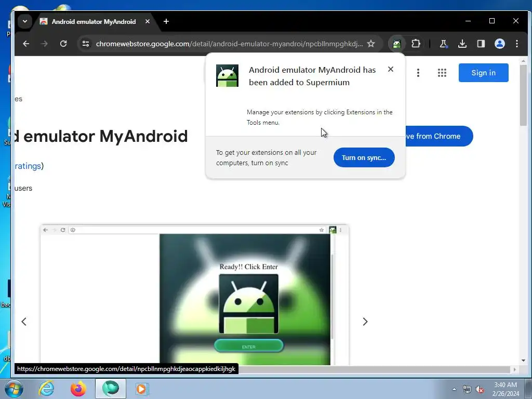Open the Chrome Labs flask icon
Image resolution: width=532 pixels, height=399 pixels.
click(x=444, y=44)
